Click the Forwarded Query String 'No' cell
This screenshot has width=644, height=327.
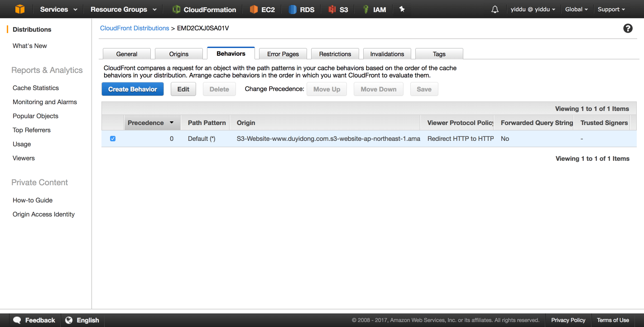pos(505,139)
